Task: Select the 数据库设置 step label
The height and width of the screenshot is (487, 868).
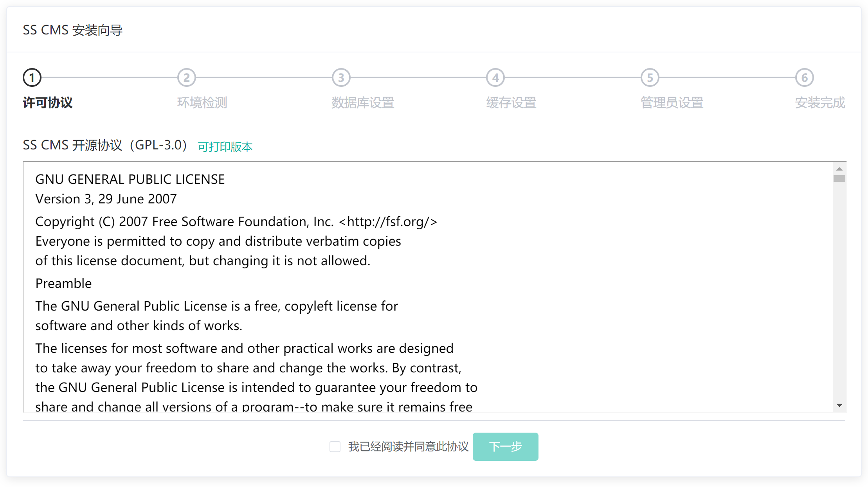Action: [x=363, y=103]
